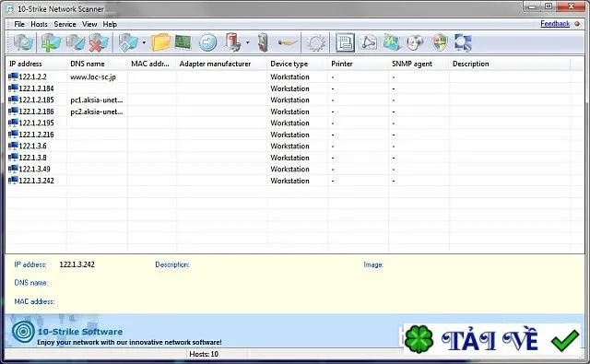
Task: Sort by the MAC addr... column header
Action: [x=151, y=64]
